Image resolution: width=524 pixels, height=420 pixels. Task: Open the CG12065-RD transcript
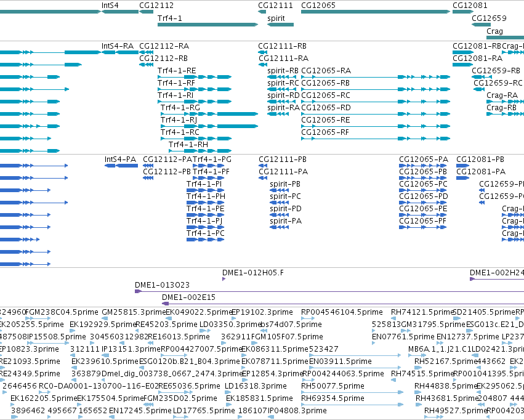(376, 114)
